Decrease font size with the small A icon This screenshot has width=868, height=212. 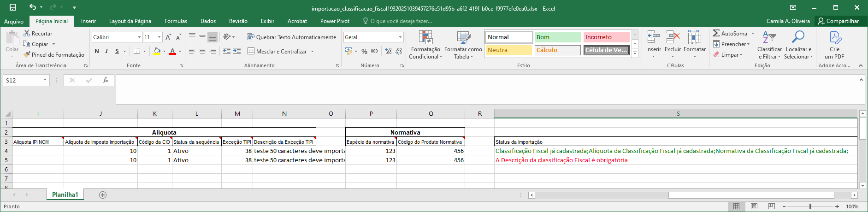coord(178,37)
